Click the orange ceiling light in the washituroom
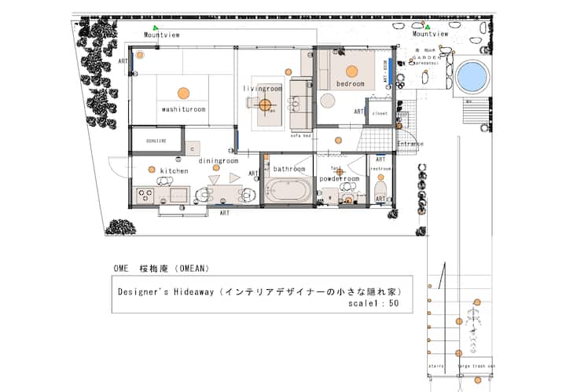566x392 pixels. 183,93
